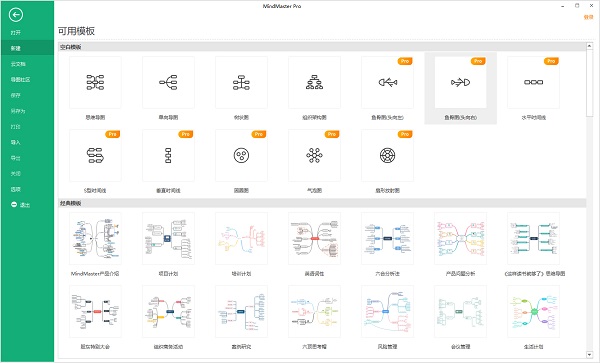Pick the left-headed fishbone diagram template
The image size is (600, 363).
[x=387, y=82]
